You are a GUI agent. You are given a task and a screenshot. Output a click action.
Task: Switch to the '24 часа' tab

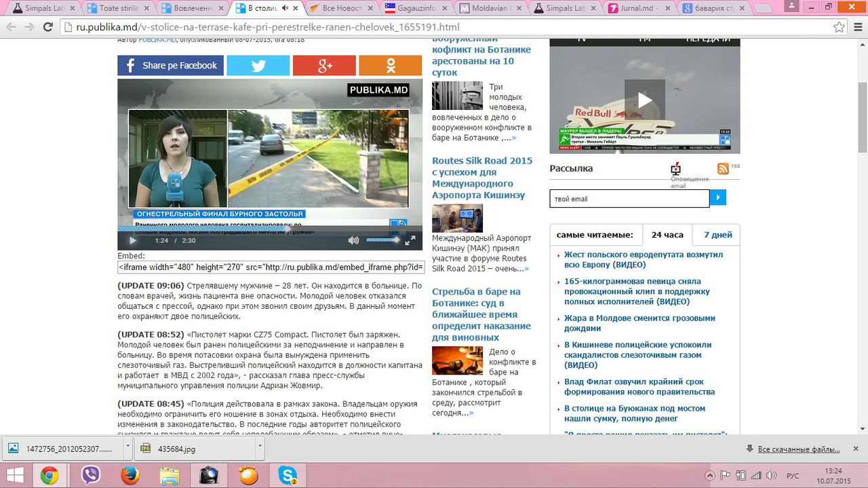pos(667,235)
